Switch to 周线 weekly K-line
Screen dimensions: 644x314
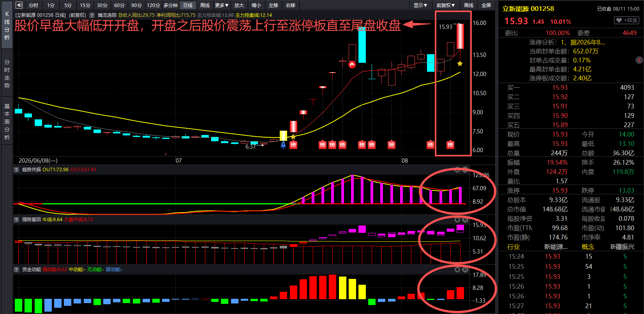[x=205, y=5]
